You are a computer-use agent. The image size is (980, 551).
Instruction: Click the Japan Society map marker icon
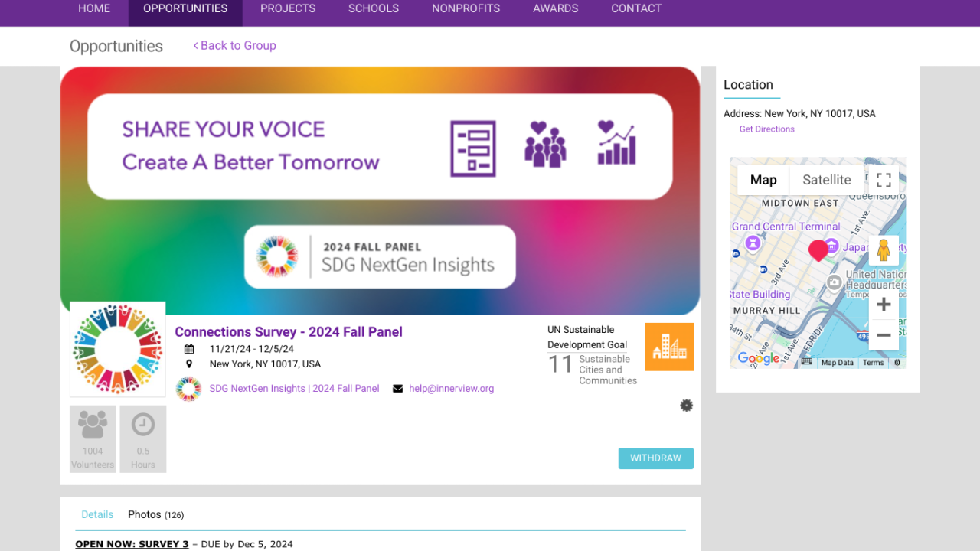[831, 247]
